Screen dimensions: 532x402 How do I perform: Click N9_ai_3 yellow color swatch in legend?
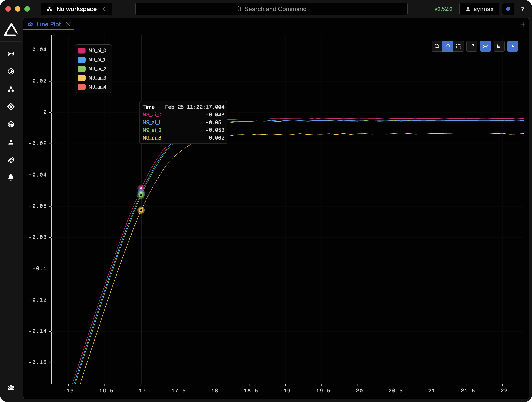82,78
